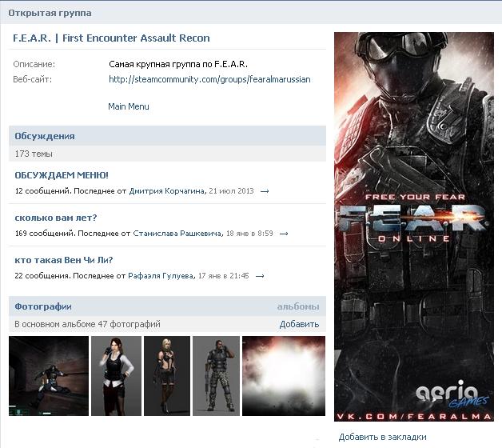Open profile of Дмитрия Корчагина

pos(167,191)
